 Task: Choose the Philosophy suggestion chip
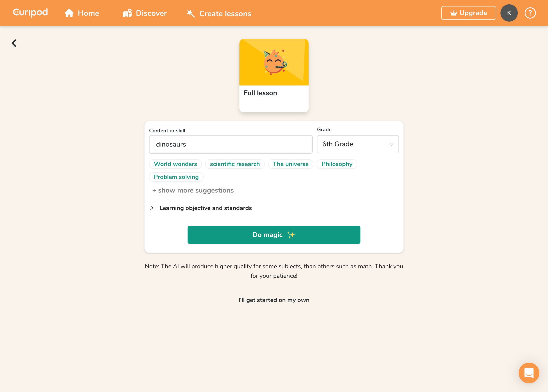pos(337,164)
